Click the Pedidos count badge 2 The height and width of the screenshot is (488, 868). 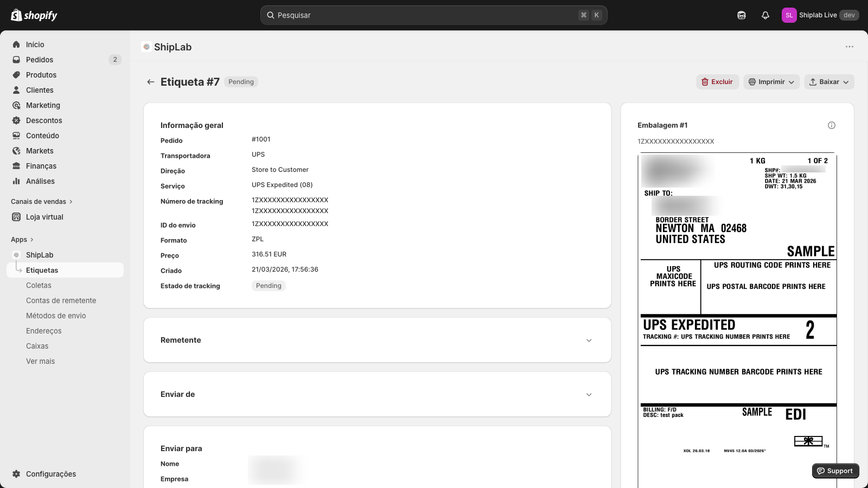(x=115, y=60)
